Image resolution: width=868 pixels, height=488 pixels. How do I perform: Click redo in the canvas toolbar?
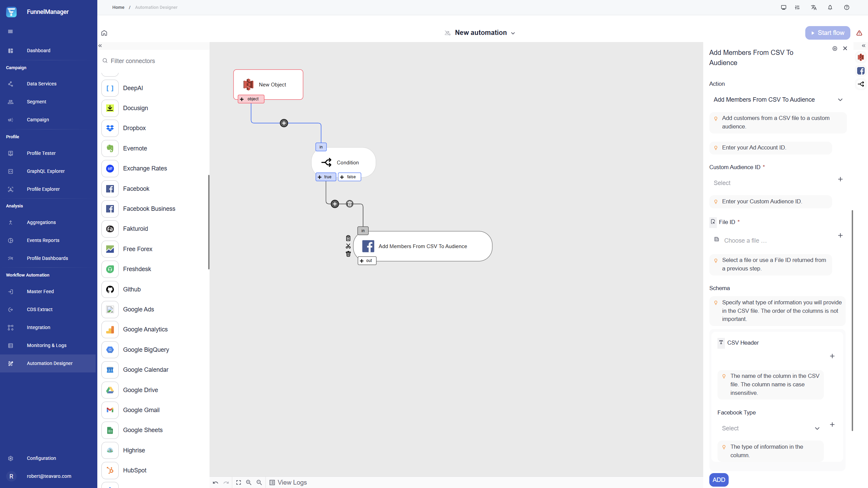[226, 482]
